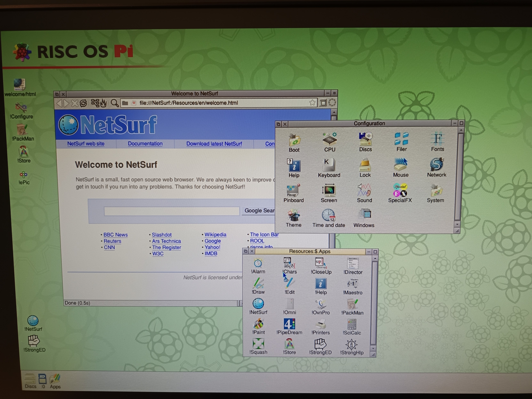Click the NetSurf reload page icon

(83, 103)
